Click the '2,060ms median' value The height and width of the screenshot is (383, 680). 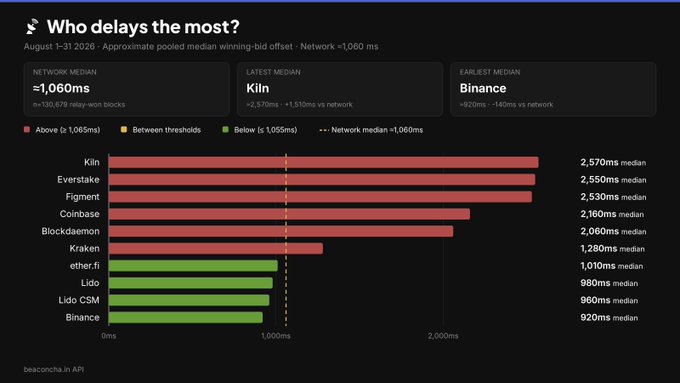(x=613, y=231)
